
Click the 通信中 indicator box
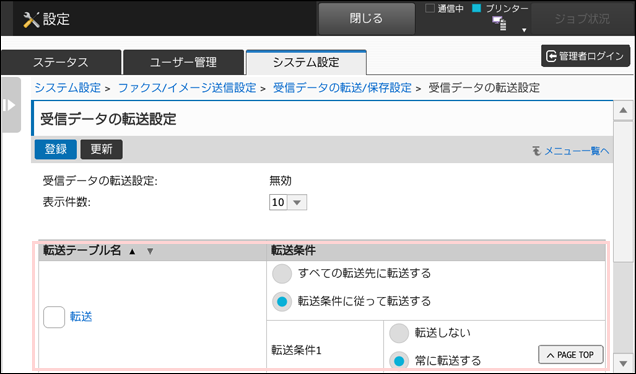430,8
